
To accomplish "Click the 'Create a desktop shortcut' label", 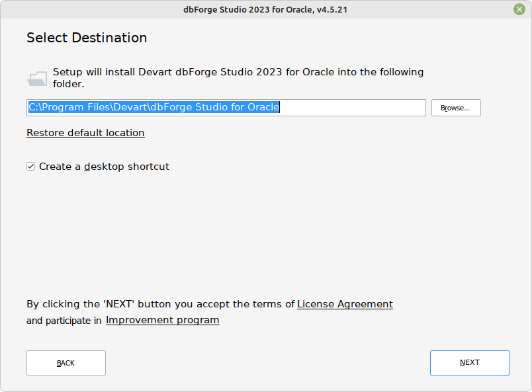I will point(104,167).
